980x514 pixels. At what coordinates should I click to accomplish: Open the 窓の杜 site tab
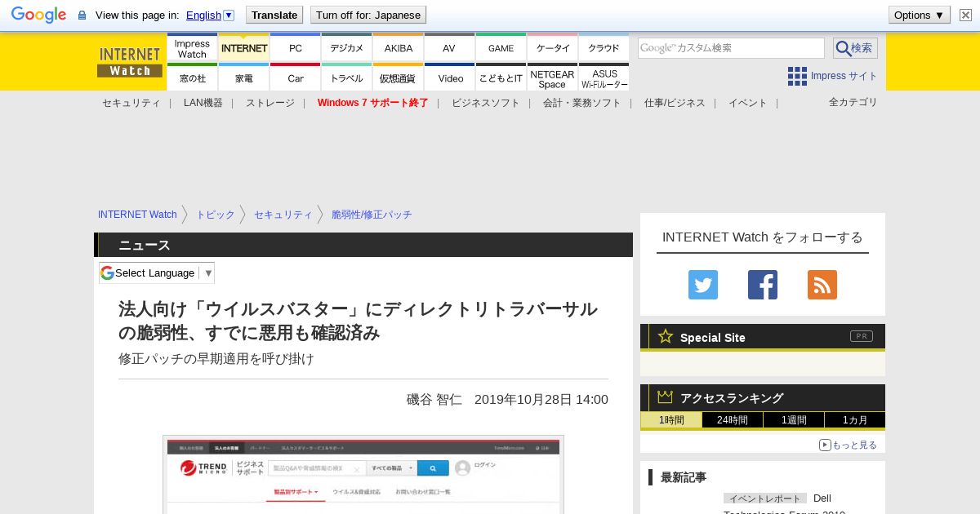coord(192,78)
